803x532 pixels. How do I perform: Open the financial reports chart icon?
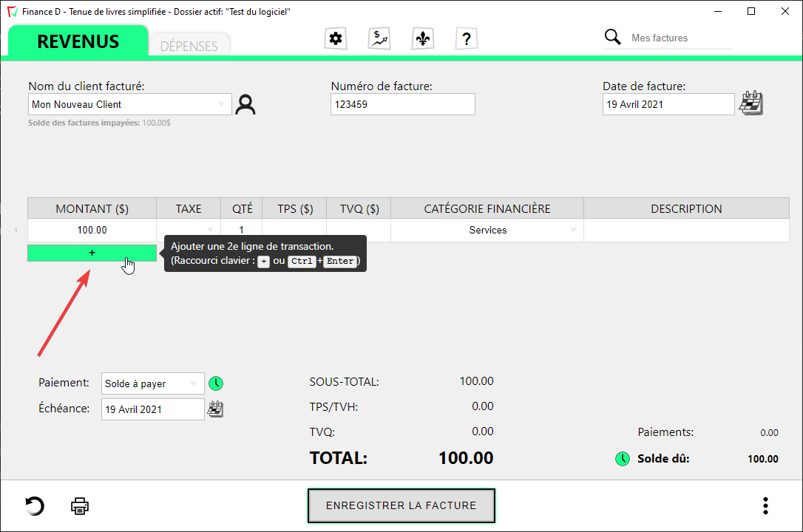[x=379, y=39]
